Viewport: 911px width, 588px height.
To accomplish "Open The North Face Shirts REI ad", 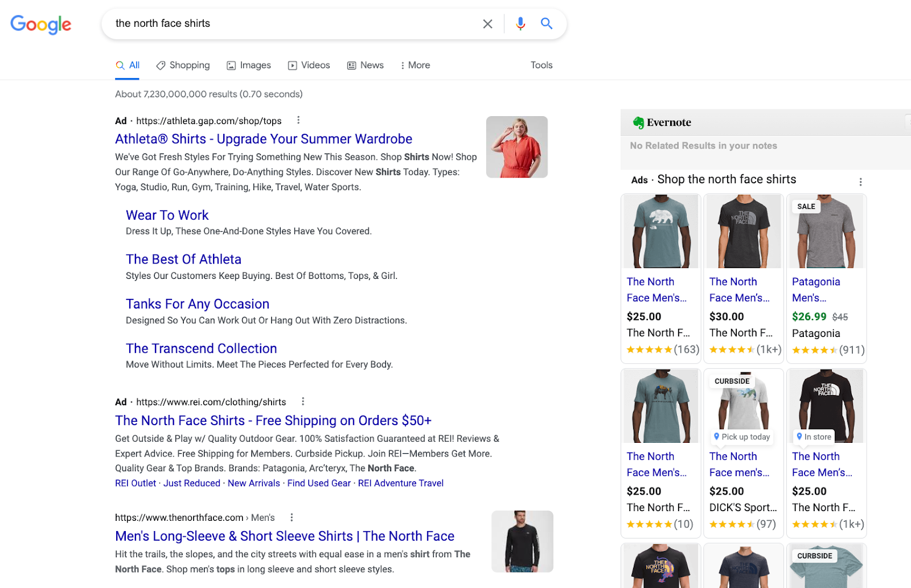I will coord(273,421).
